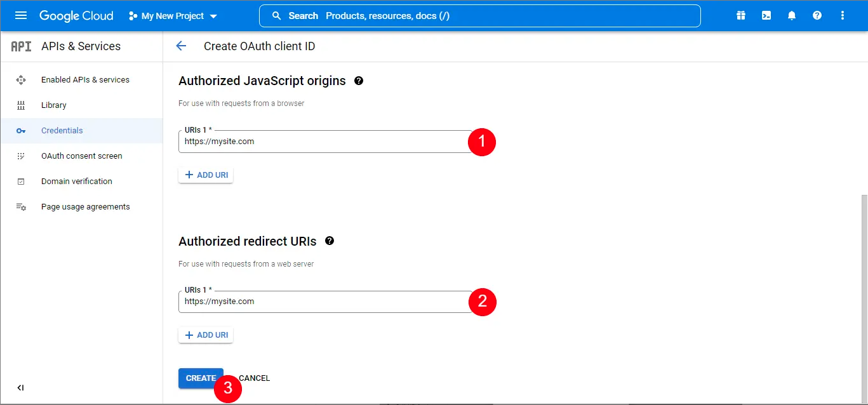Select Page usage agreements in the sidebar
Screen dimensions: 868x405
[85, 206]
